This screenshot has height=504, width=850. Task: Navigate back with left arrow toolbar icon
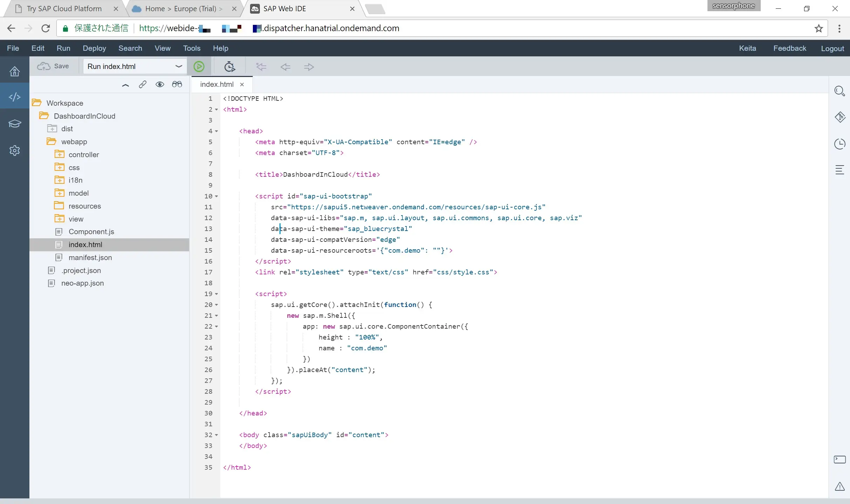285,66
